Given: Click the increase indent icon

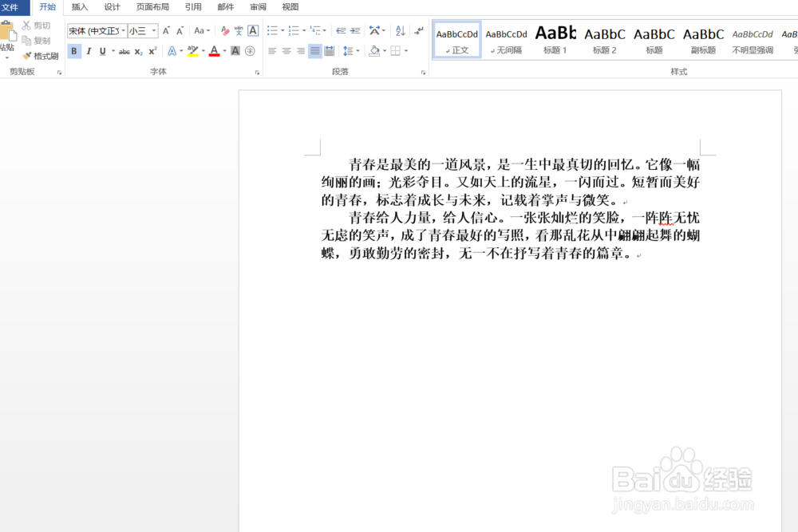Looking at the screenshot, I should (x=355, y=30).
